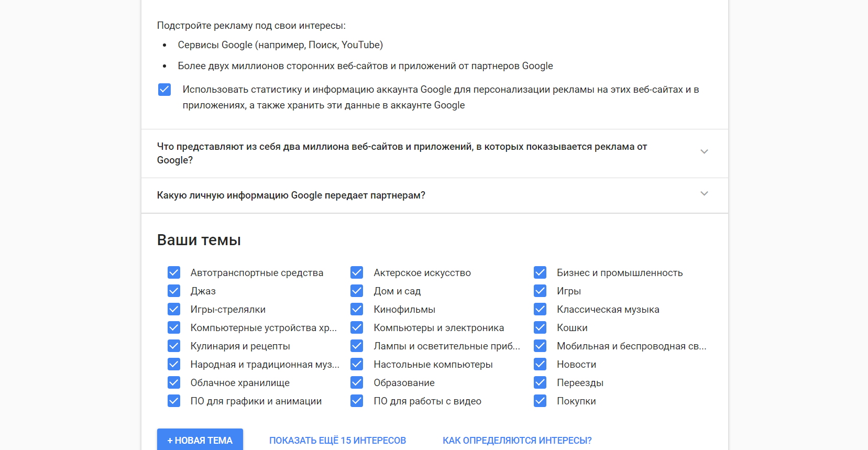Click the '+ НОВАЯ ТЕМА' button
The height and width of the screenshot is (450, 868).
coord(200,440)
